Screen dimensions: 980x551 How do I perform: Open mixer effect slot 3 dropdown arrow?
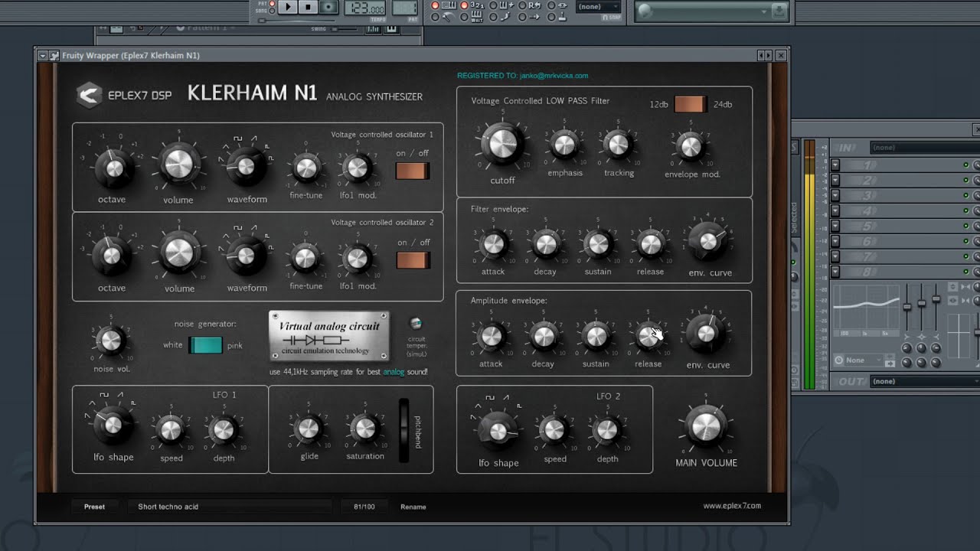tap(835, 196)
